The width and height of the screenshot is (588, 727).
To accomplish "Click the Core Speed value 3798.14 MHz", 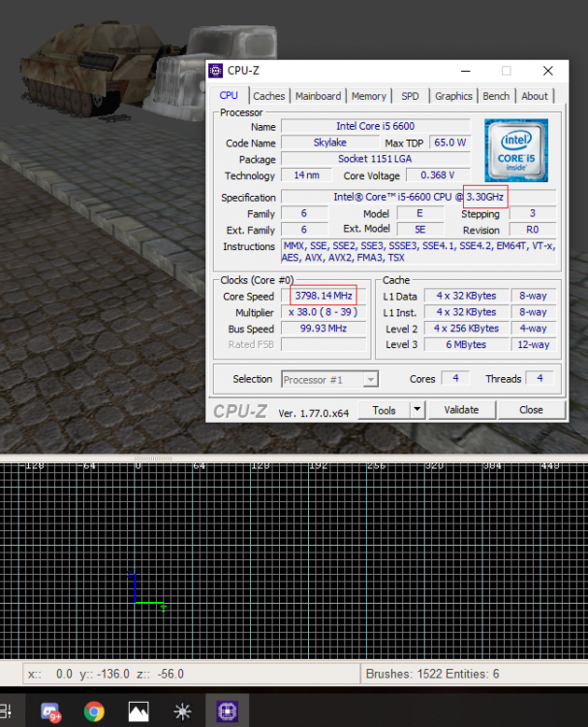I will [x=324, y=296].
